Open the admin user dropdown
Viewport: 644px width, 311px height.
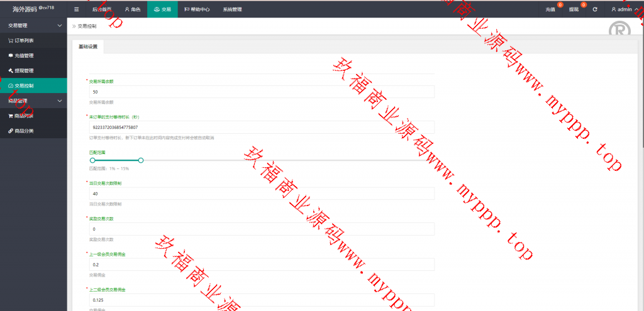tap(625, 9)
